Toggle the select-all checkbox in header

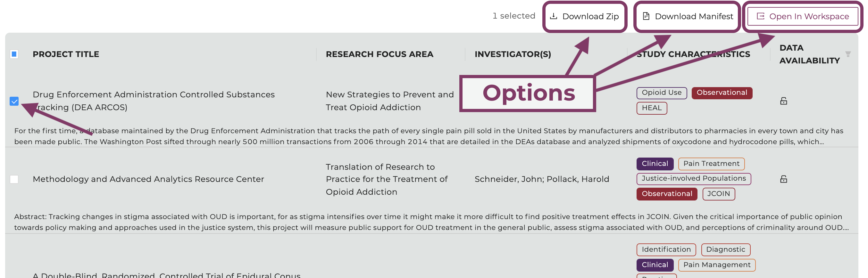tap(14, 54)
